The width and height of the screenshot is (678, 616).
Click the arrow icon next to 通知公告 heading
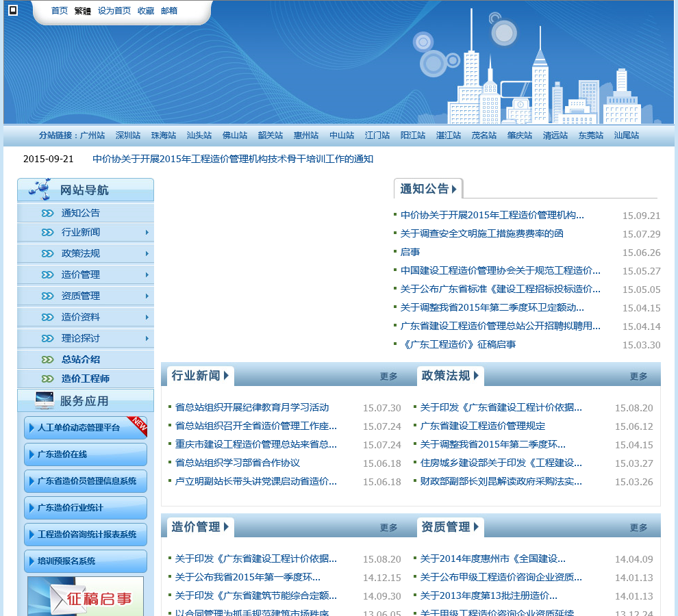455,189
